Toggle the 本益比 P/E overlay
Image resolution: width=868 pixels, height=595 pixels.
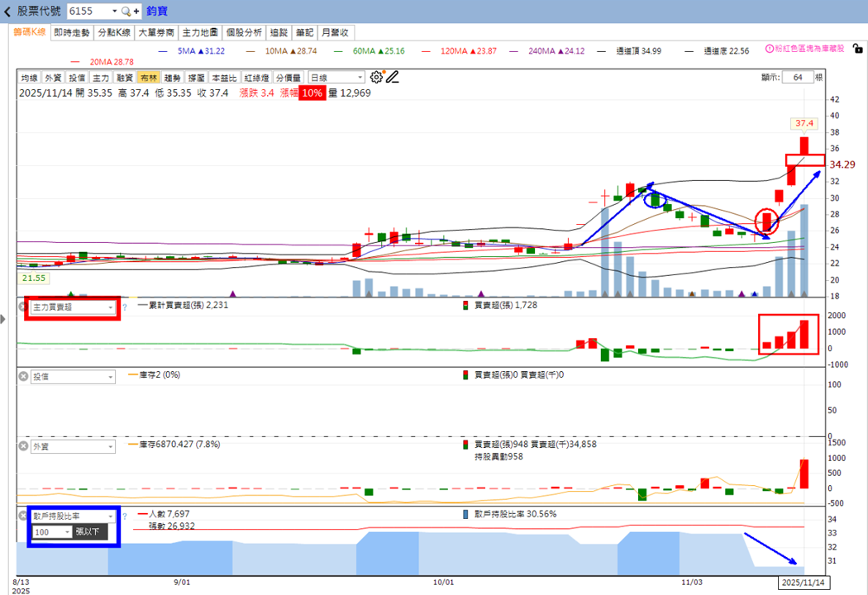coord(224,78)
